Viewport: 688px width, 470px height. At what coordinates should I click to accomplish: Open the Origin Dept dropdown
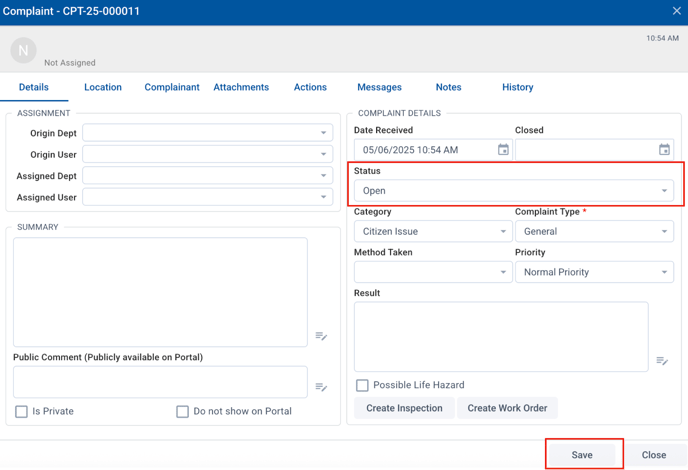(207, 133)
